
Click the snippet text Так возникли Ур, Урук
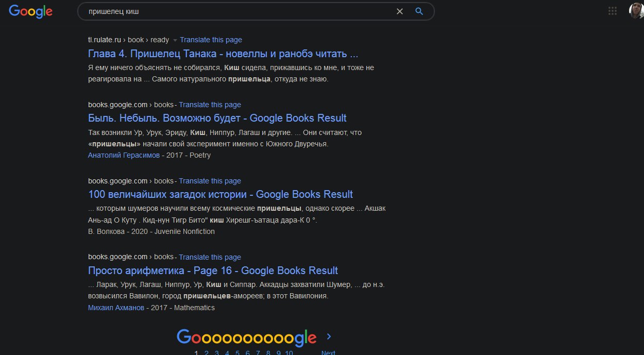click(225, 138)
